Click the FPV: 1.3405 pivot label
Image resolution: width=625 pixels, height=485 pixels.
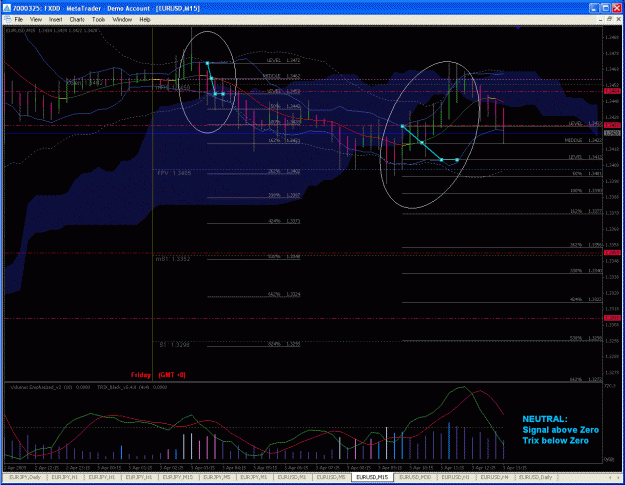(174, 173)
